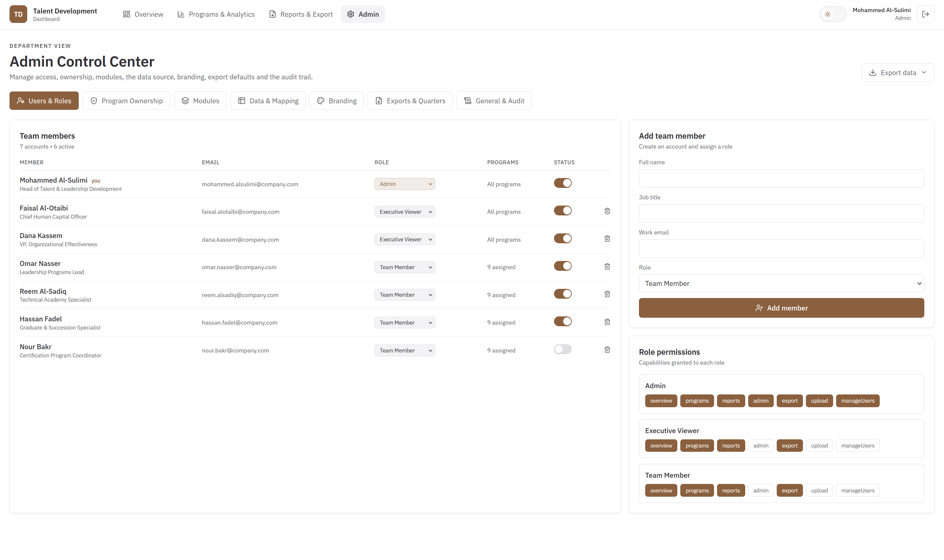
Task: Click Faisal Al-Otaibi's 'All programs' cell
Action: tap(503, 212)
